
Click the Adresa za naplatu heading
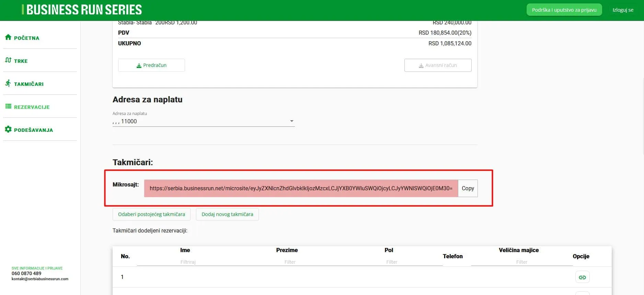[147, 100]
